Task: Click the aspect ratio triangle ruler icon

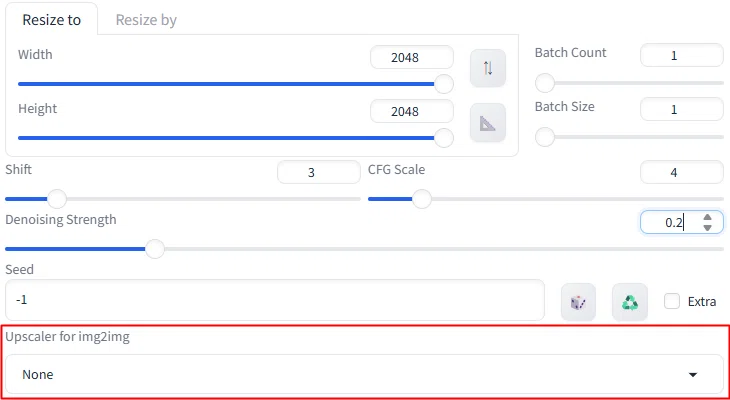Action: [x=487, y=123]
